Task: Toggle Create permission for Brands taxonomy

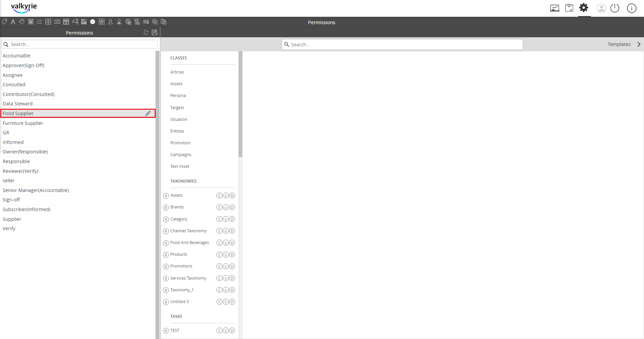Action: 219,207
